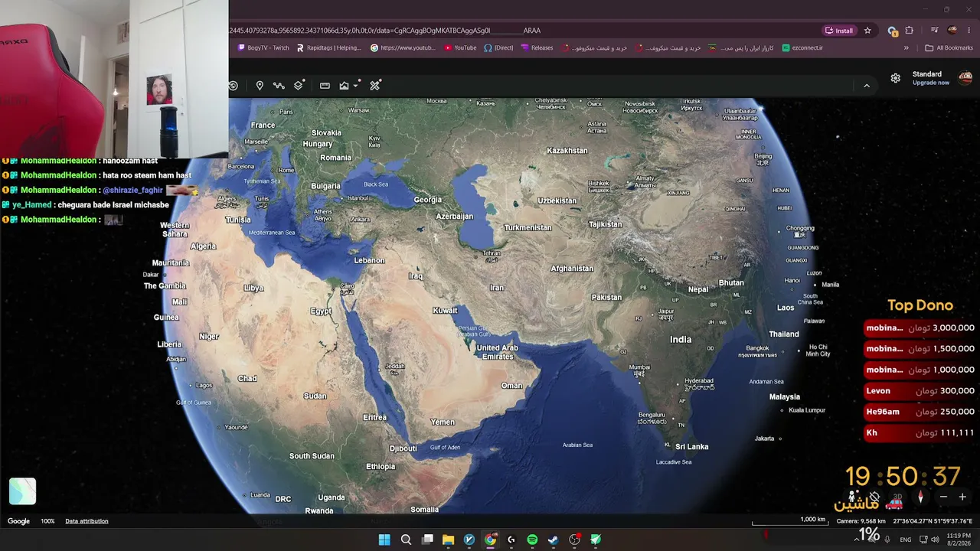Click the 100% loading indicator
Viewport: 980px width, 551px height.
[x=47, y=521]
